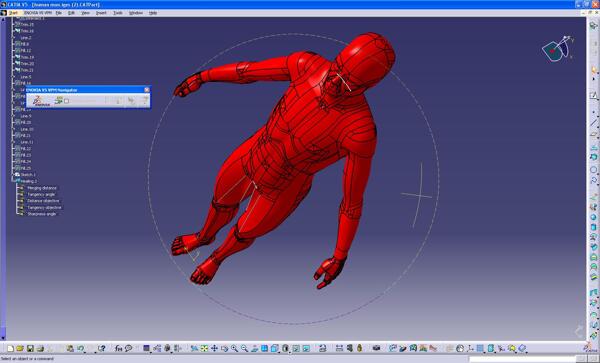Click the Save disk icon
This screenshot has height=363, width=600.
click(x=30, y=348)
